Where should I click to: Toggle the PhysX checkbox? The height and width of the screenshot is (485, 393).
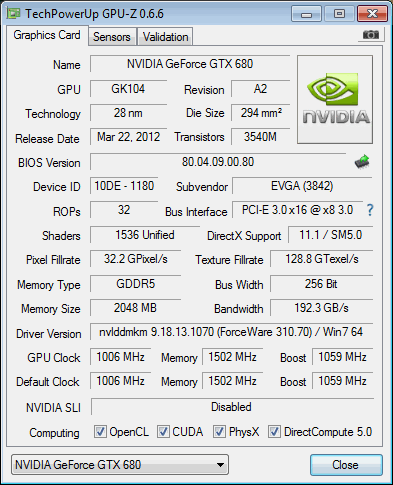[x=219, y=431]
